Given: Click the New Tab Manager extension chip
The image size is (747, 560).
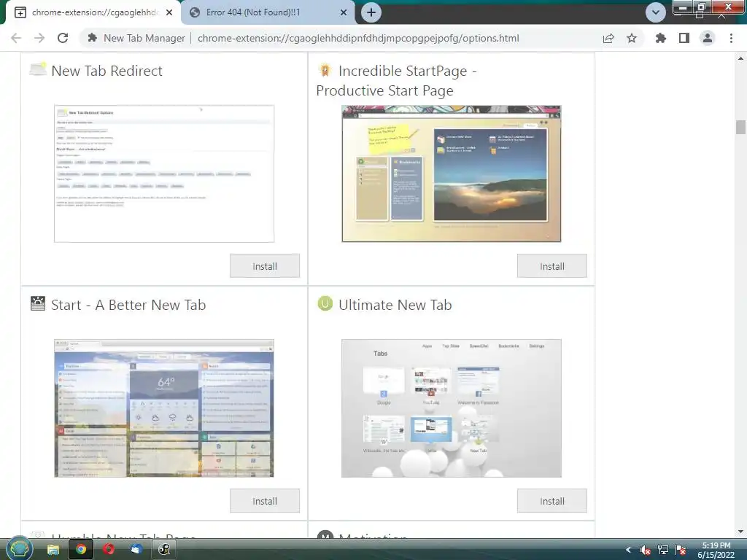Looking at the screenshot, I should 136,38.
